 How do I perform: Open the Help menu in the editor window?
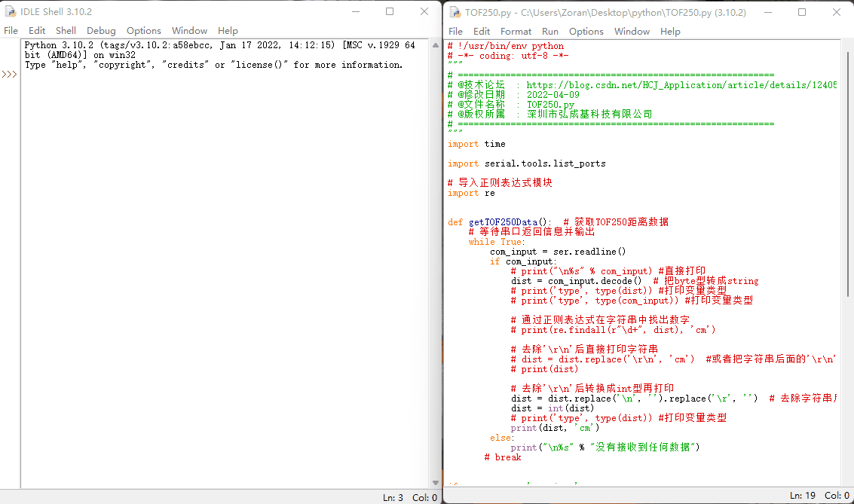[x=671, y=32]
